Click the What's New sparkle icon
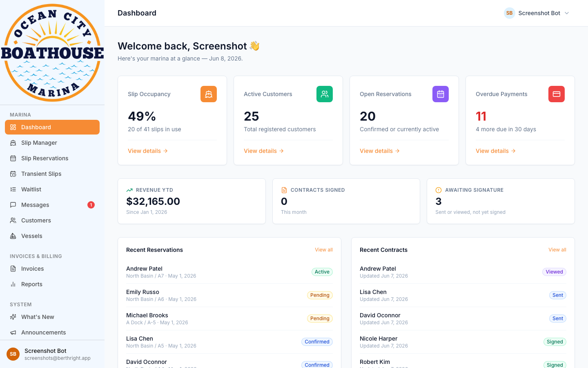The height and width of the screenshot is (368, 588). coord(13,317)
